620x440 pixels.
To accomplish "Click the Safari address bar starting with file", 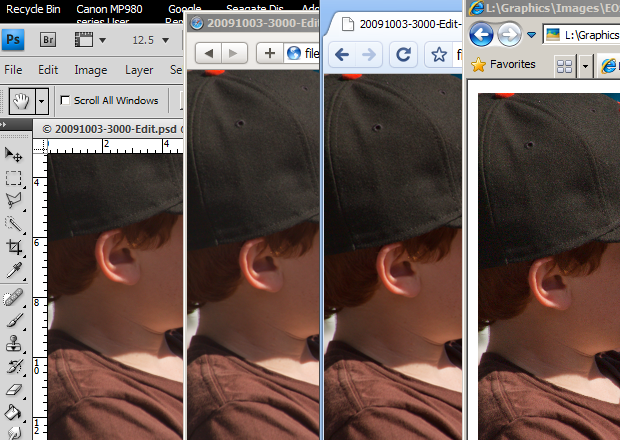I will (302, 53).
